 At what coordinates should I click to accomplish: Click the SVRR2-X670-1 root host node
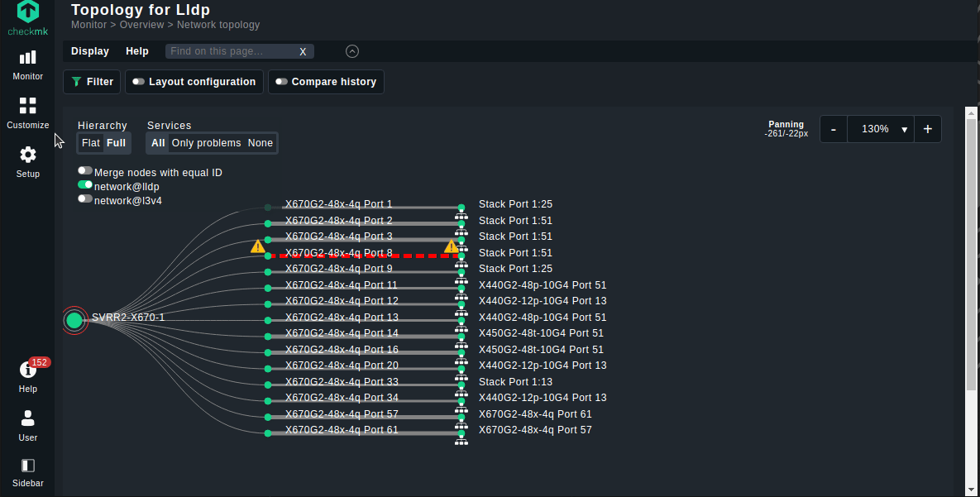(x=74, y=321)
